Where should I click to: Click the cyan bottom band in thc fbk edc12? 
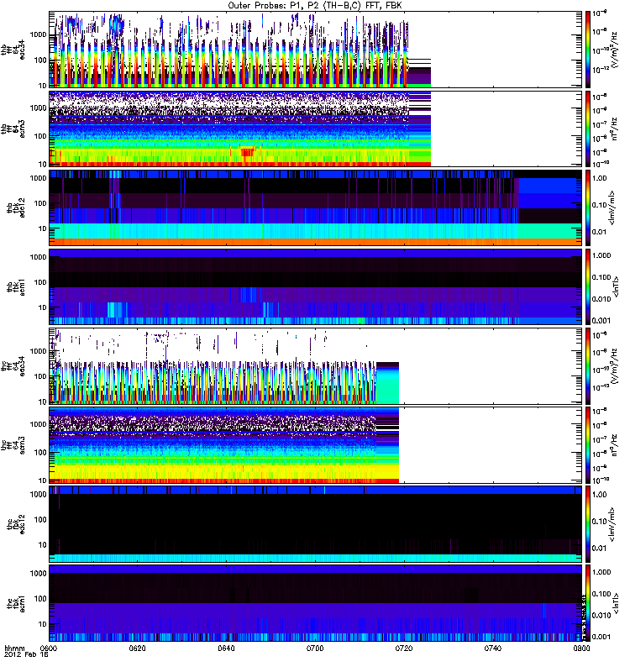315,558
